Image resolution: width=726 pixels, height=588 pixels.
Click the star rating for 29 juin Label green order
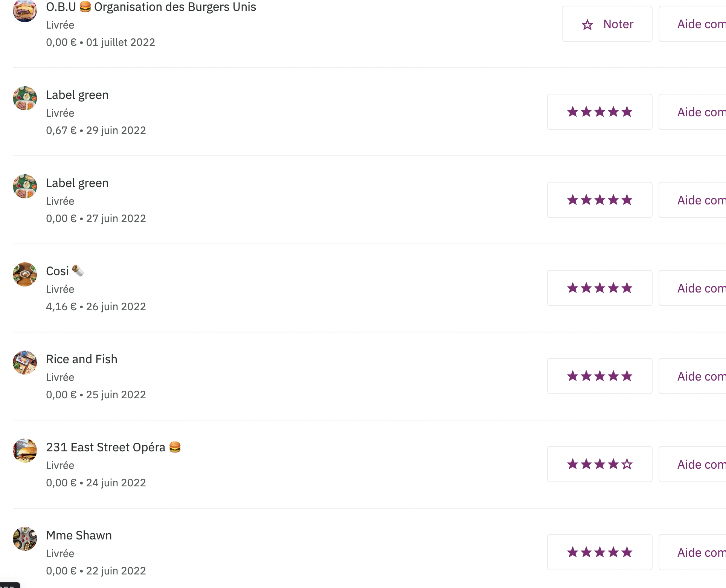point(600,112)
